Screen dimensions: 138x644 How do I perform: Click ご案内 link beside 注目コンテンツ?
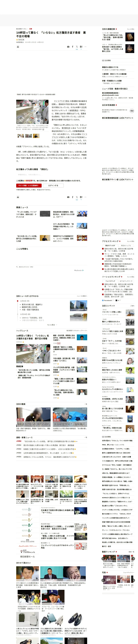click(132, 306)
